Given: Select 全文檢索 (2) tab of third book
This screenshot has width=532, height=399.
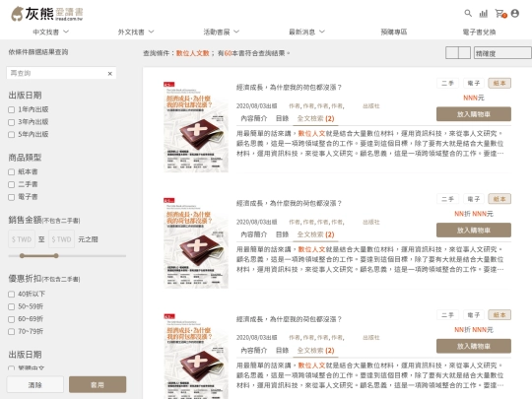Looking at the screenshot, I should tap(315, 351).
